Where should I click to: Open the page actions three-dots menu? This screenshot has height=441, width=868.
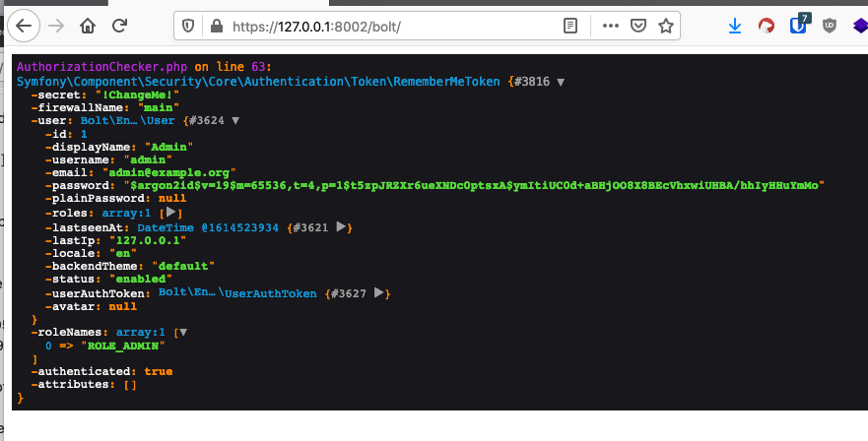(610, 26)
